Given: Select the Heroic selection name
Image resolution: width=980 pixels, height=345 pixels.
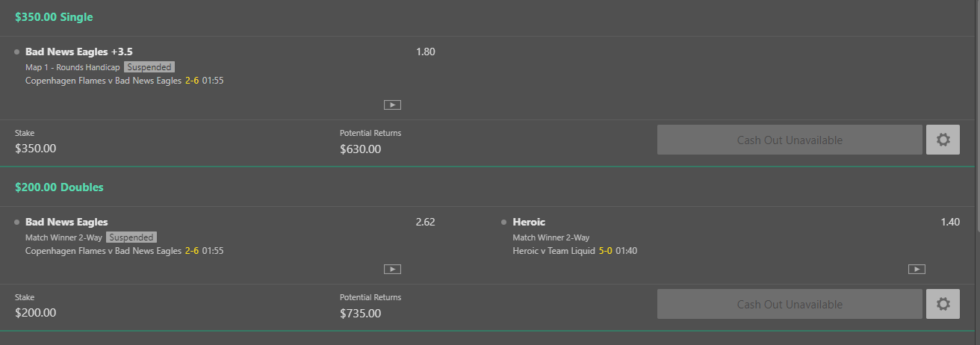Looking at the screenshot, I should click(x=529, y=222).
